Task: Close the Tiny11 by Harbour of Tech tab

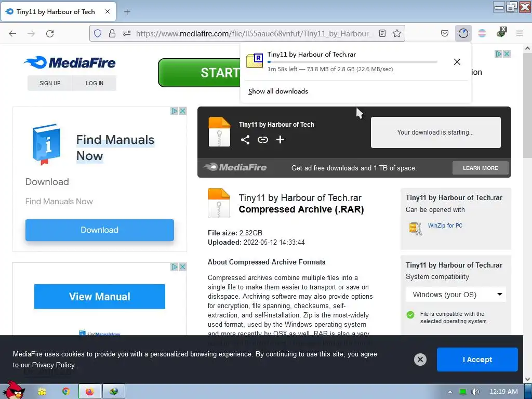Action: pyautogui.click(x=107, y=11)
